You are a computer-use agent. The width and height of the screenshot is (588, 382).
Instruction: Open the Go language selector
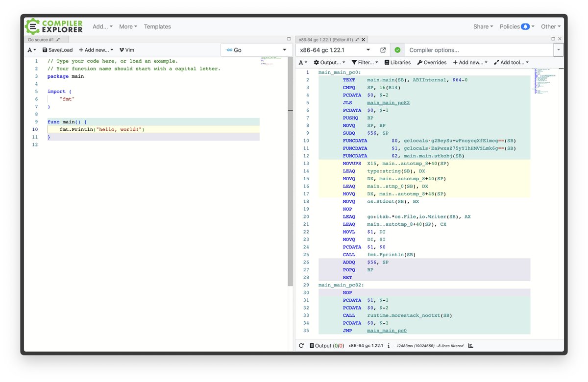click(256, 50)
